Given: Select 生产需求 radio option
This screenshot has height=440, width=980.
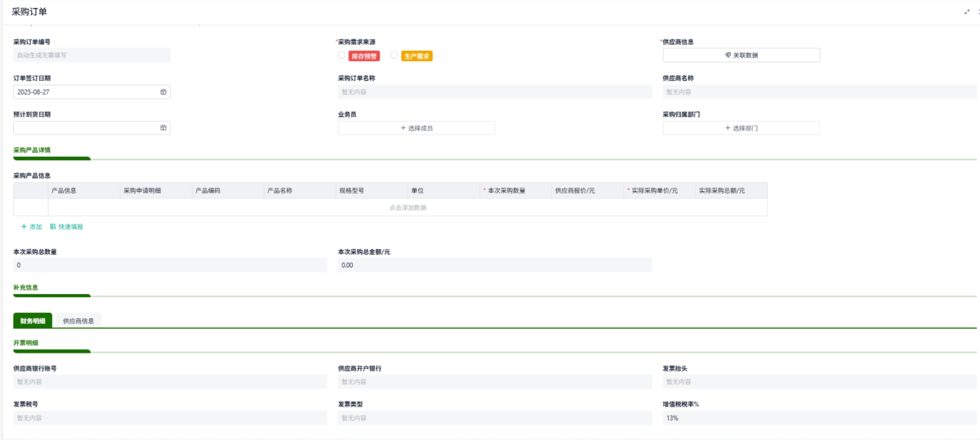Looking at the screenshot, I should (394, 56).
